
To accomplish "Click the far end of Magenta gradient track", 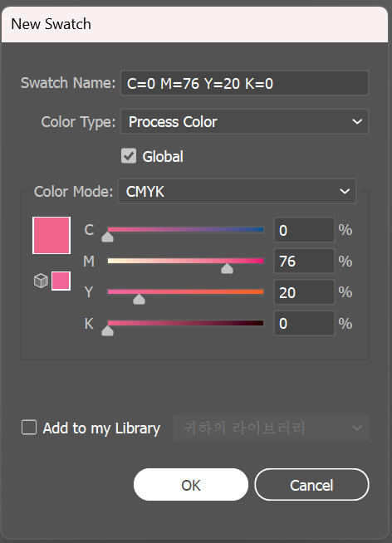I will (261, 261).
